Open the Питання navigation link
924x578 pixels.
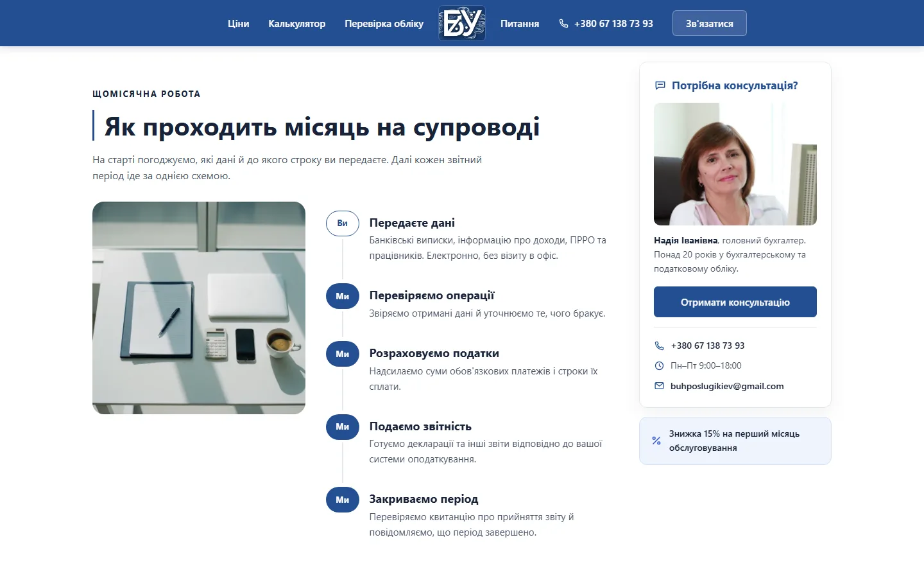[x=520, y=23]
